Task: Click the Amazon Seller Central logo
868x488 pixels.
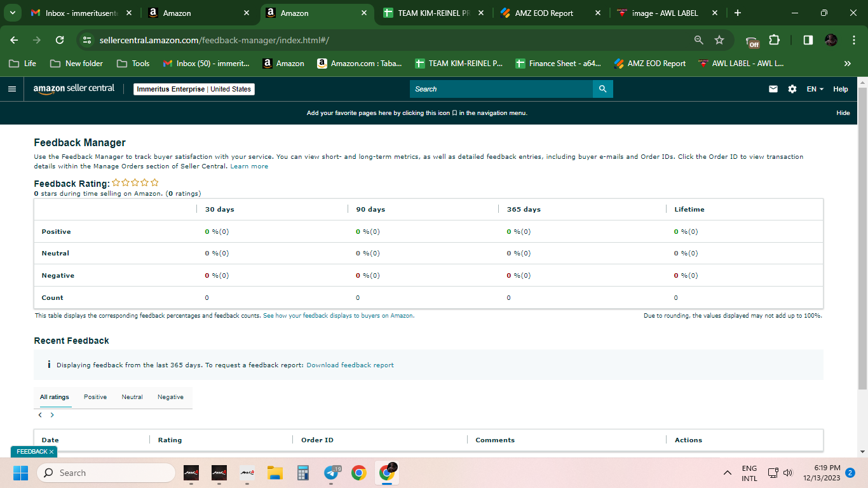Action: click(x=74, y=89)
